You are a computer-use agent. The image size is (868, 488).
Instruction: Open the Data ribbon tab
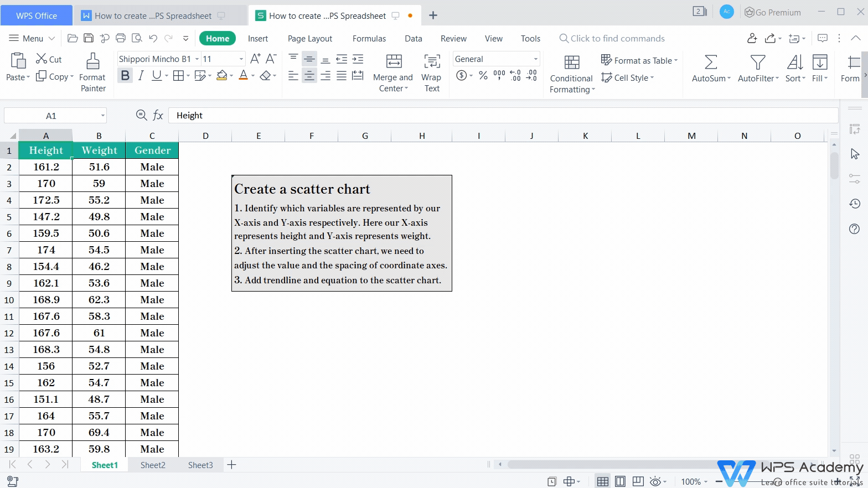point(414,38)
